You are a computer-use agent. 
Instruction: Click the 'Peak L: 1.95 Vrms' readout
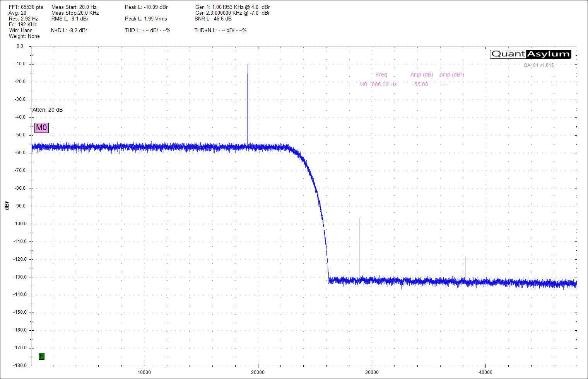146,19
